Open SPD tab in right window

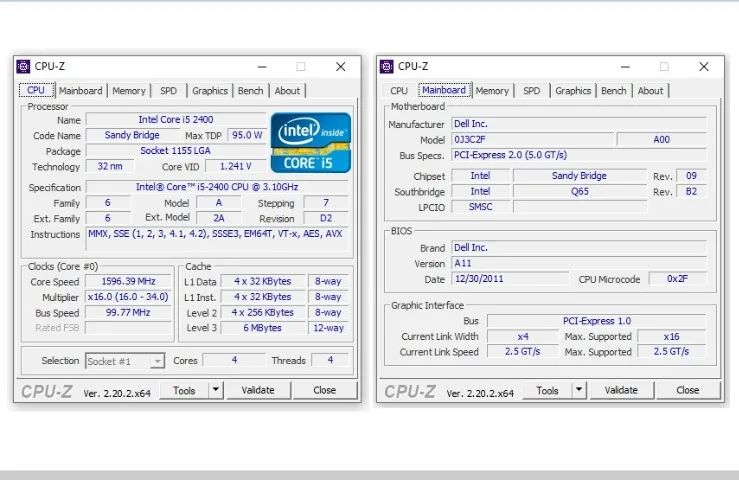pos(532,91)
